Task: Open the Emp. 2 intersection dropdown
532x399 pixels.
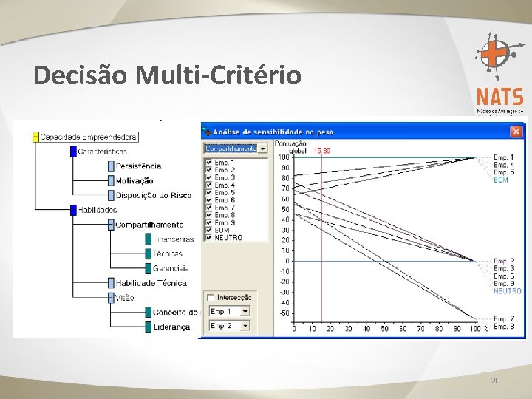Action: [245, 326]
